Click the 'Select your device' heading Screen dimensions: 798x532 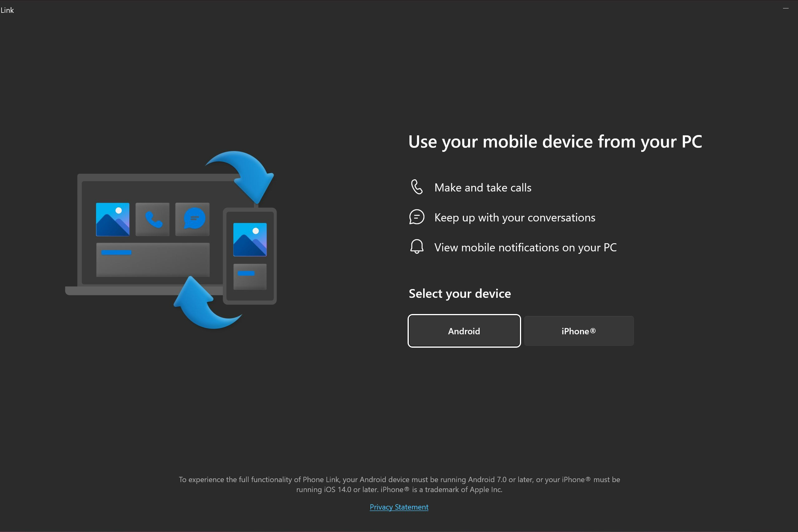(x=460, y=293)
